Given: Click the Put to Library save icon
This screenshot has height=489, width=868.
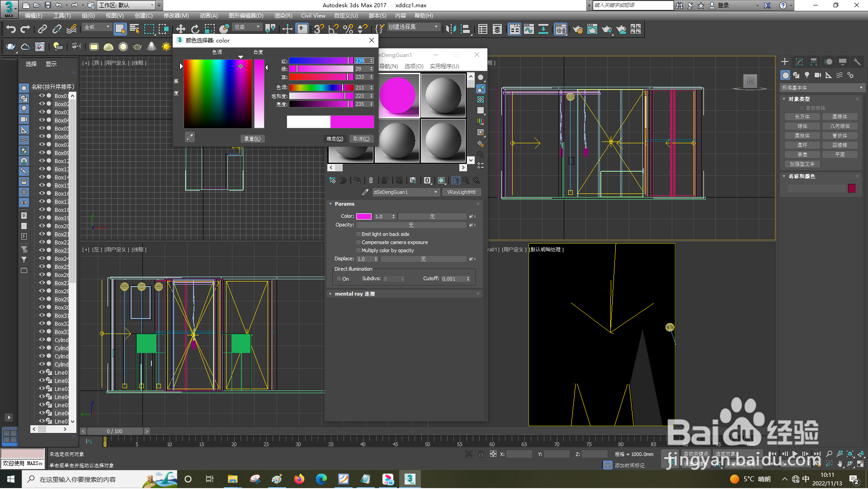Looking at the screenshot, I should pyautogui.click(x=413, y=180).
